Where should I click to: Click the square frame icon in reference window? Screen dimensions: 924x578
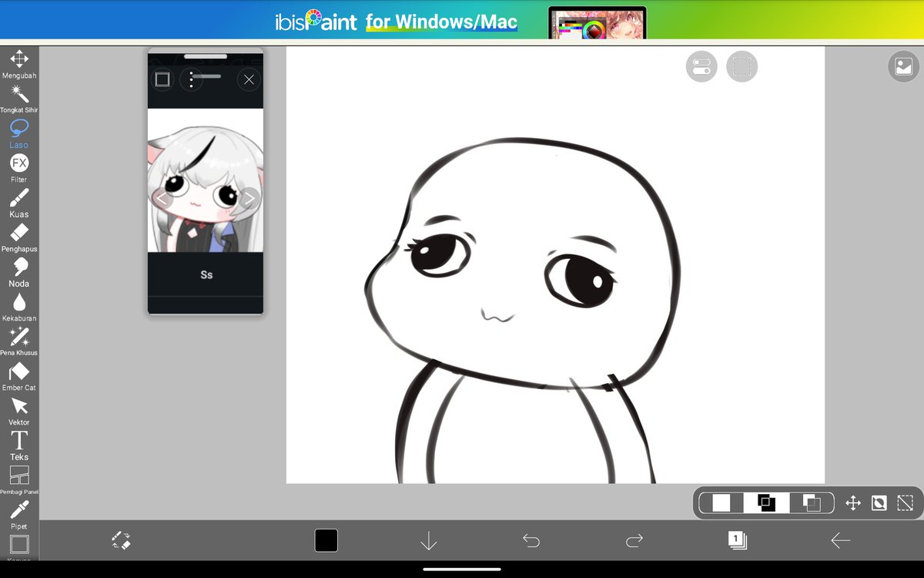pyautogui.click(x=162, y=79)
